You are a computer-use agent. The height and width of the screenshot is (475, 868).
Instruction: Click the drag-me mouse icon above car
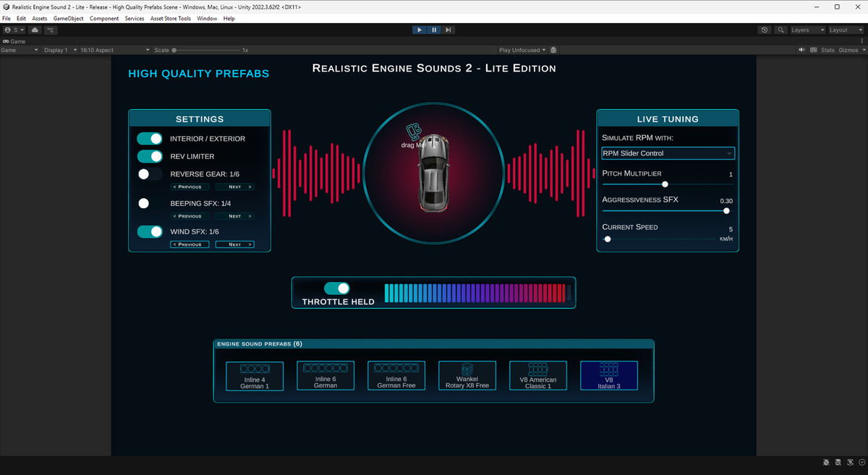click(x=413, y=131)
